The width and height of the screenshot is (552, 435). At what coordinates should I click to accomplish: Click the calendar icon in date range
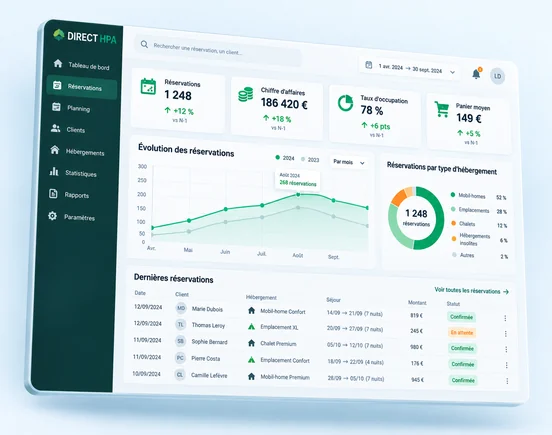point(369,65)
